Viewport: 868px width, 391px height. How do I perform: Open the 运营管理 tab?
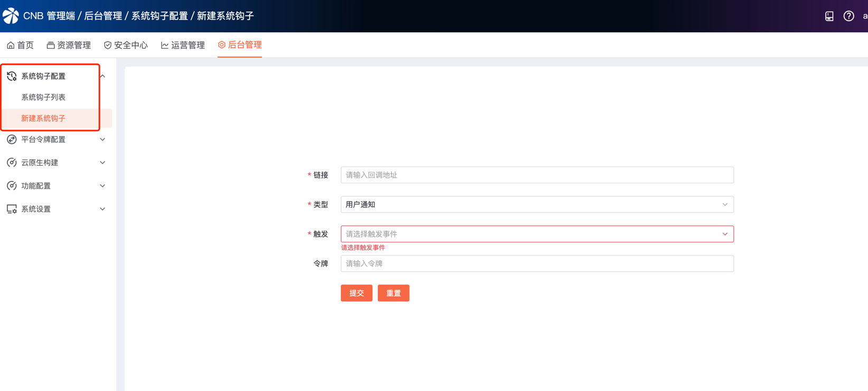click(183, 45)
